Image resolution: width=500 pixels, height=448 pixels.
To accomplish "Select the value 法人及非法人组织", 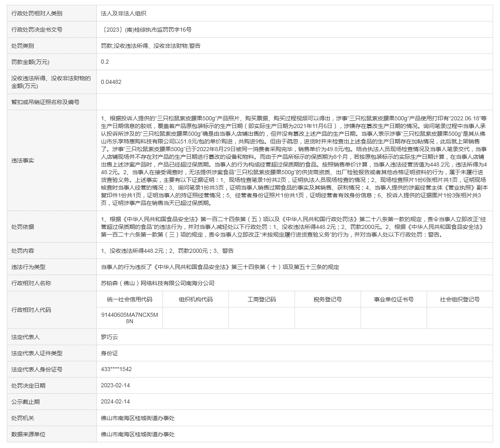I will (x=124, y=13).
